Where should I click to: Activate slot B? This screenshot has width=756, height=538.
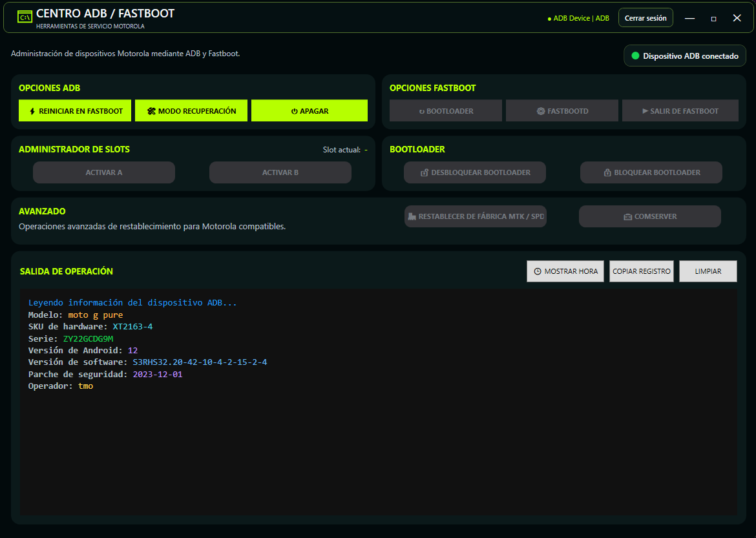[x=280, y=172]
